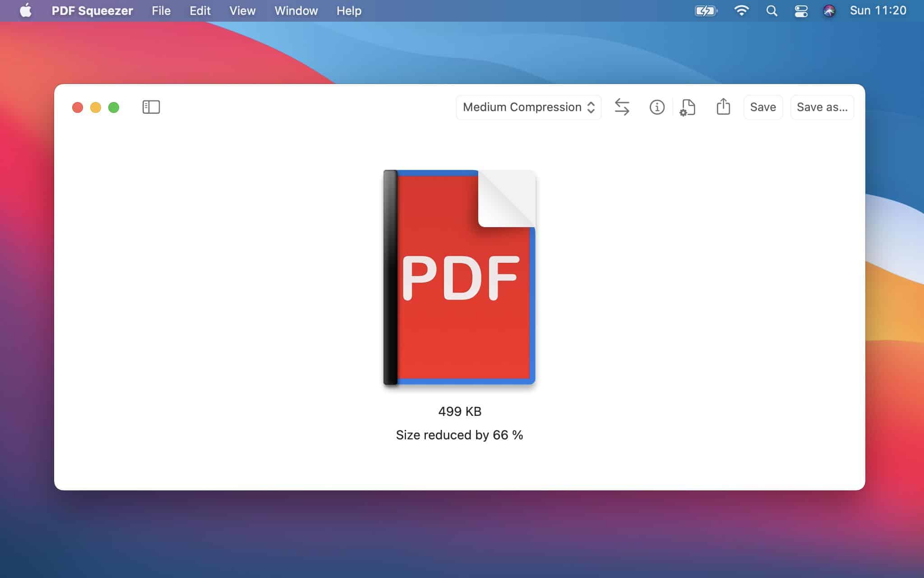Click the WiFi status icon

tap(742, 11)
